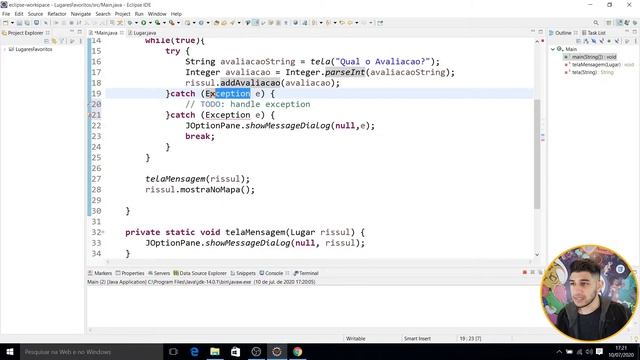Screen dimensions: 640x360
Task: Open the Snippets tab
Action: click(x=243, y=273)
